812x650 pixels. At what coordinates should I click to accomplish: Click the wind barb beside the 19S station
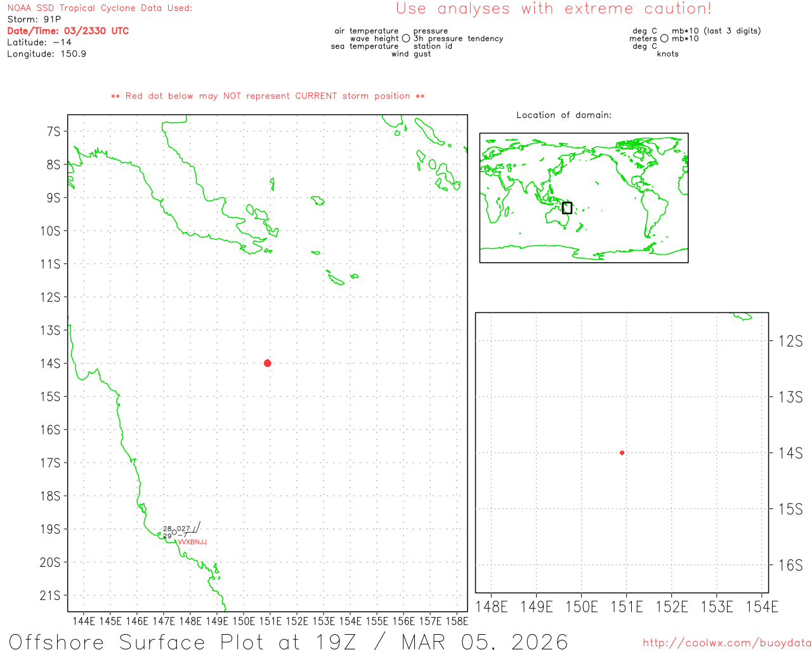coord(197,527)
